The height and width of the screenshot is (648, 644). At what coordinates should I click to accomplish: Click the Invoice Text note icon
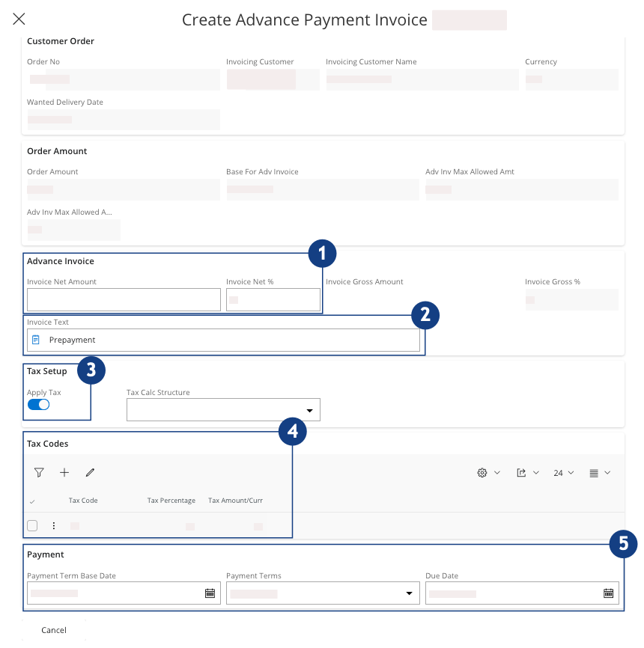pyautogui.click(x=36, y=340)
